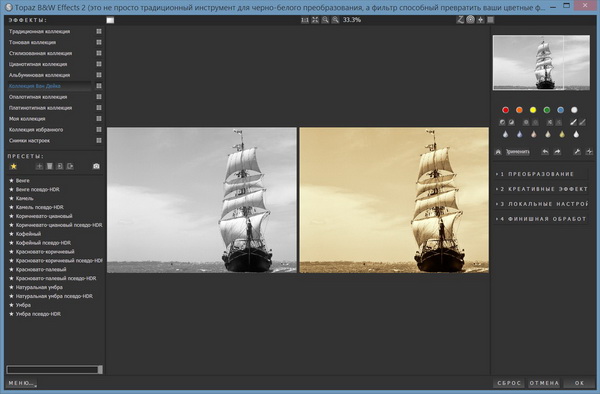Click the navigator ship thumbnail
This screenshot has height=394, width=600.
[541, 62]
